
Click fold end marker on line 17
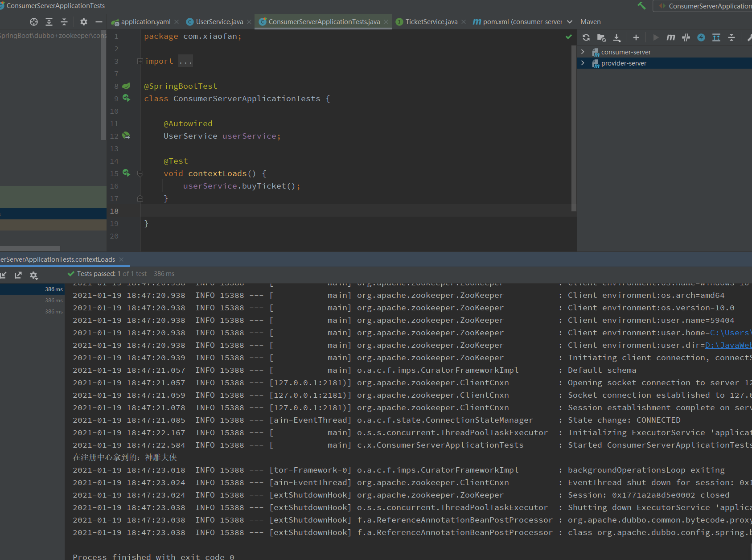point(140,198)
